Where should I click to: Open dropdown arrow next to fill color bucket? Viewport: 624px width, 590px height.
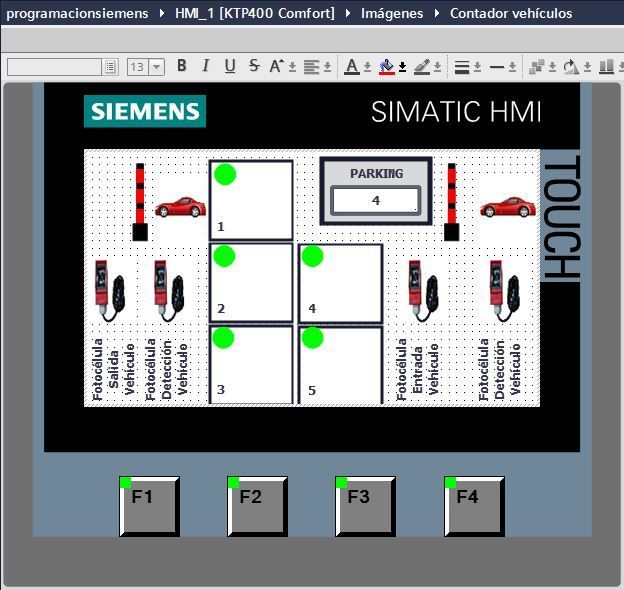[402, 67]
